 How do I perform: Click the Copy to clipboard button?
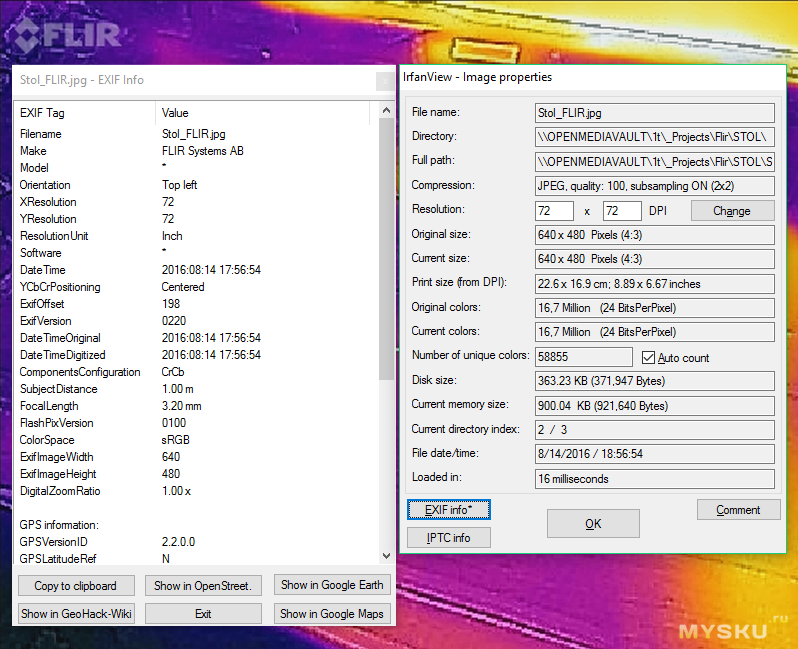pos(76,585)
